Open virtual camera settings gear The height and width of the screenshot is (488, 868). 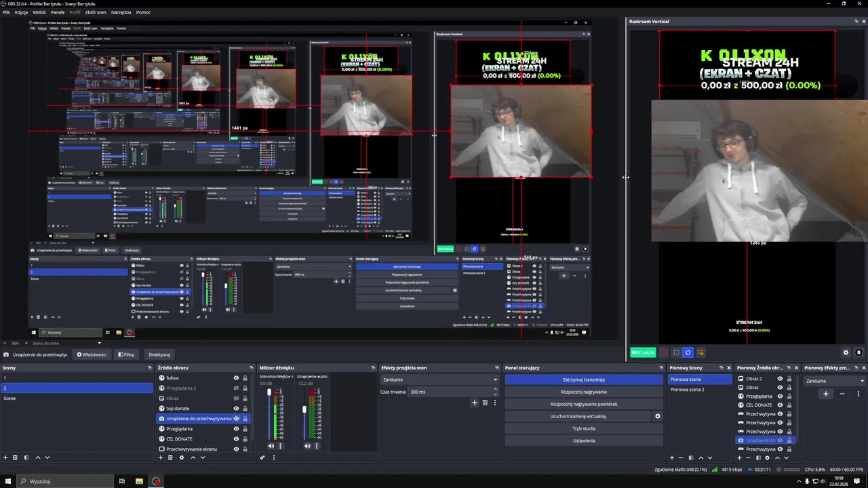[657, 416]
